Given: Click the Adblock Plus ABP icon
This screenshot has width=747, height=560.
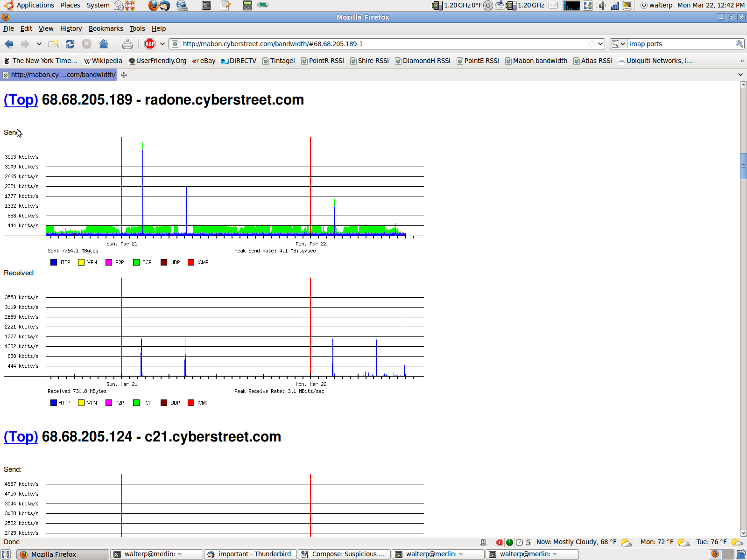Looking at the screenshot, I should click(150, 44).
